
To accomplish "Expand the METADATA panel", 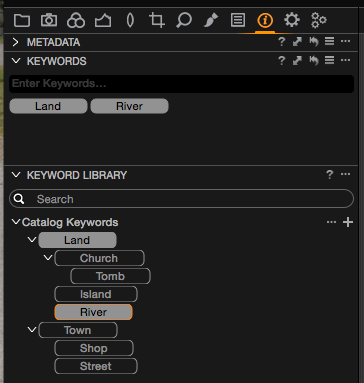I will (x=15, y=42).
